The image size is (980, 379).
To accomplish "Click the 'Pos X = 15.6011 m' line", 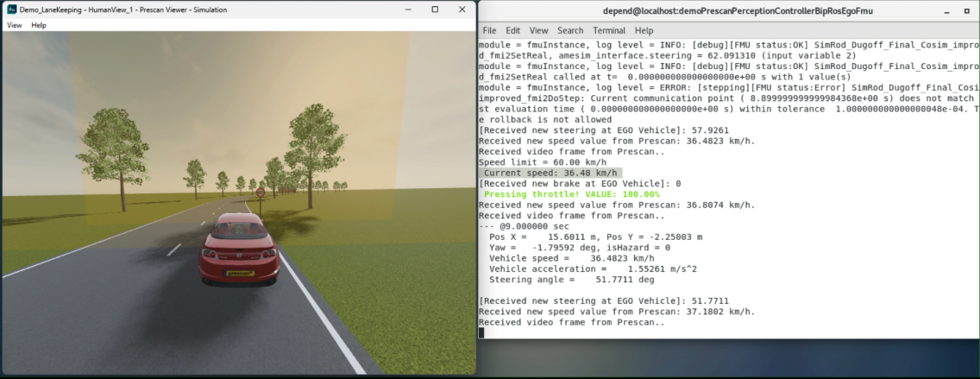I will pos(595,237).
